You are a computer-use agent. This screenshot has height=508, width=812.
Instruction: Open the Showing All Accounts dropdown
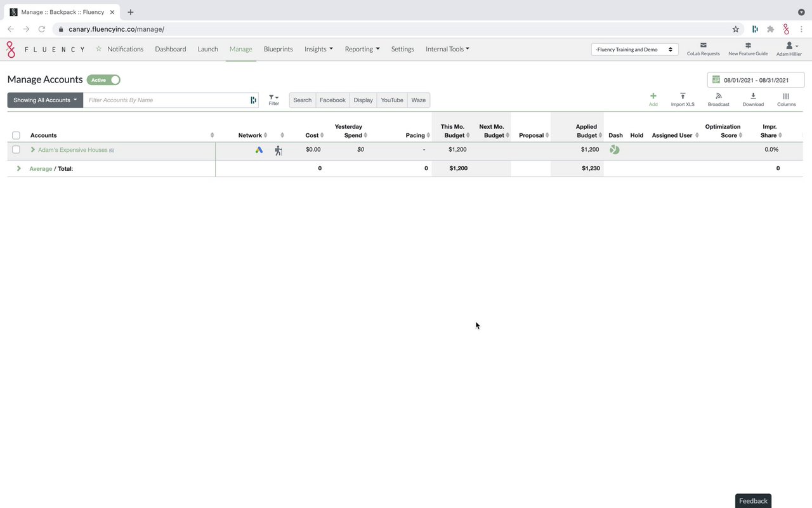pyautogui.click(x=45, y=100)
